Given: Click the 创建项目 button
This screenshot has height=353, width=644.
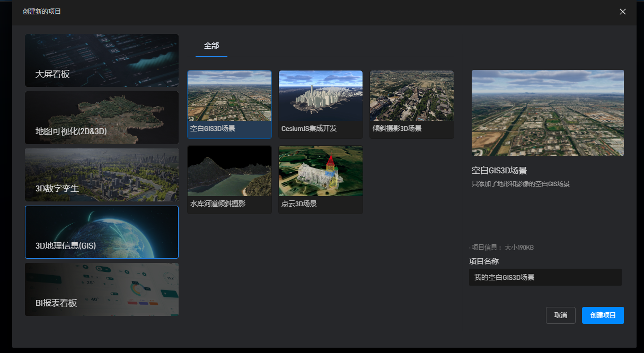Looking at the screenshot, I should point(603,315).
